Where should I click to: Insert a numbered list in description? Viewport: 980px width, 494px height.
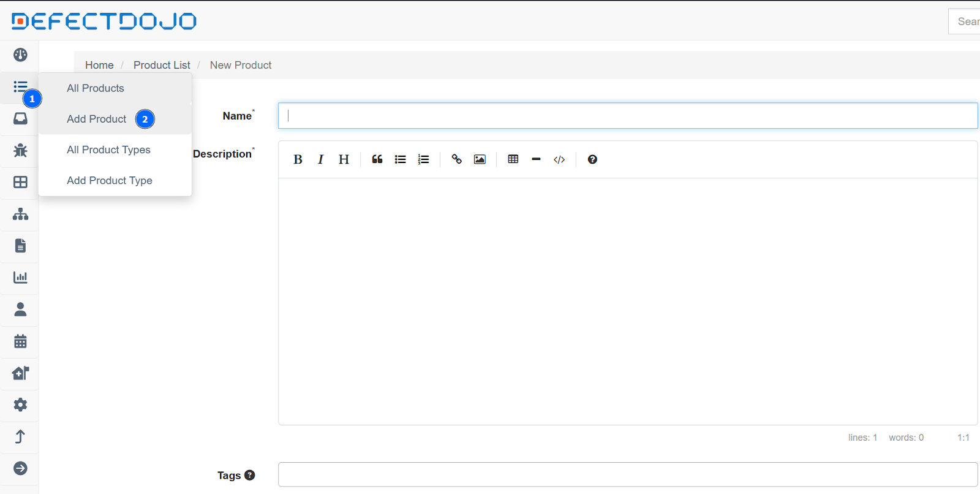(423, 159)
